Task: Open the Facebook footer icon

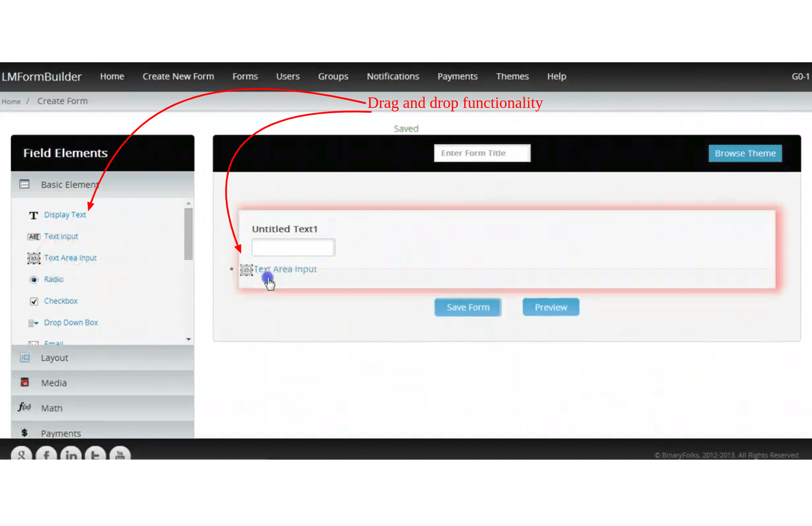Action: coord(46,454)
